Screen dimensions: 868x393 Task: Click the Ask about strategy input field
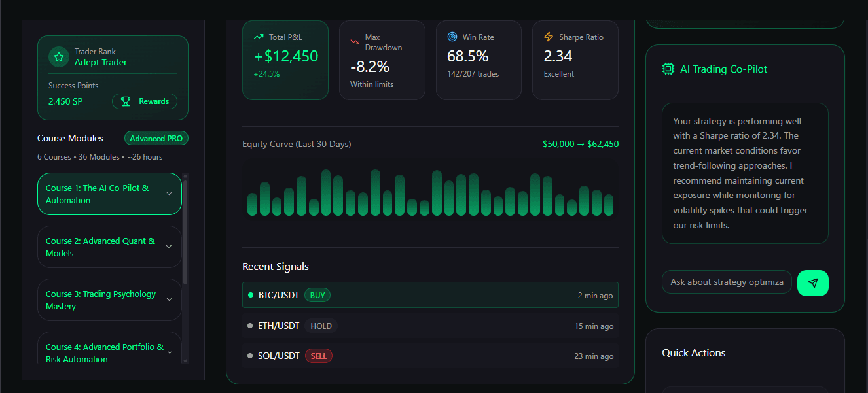click(x=727, y=282)
